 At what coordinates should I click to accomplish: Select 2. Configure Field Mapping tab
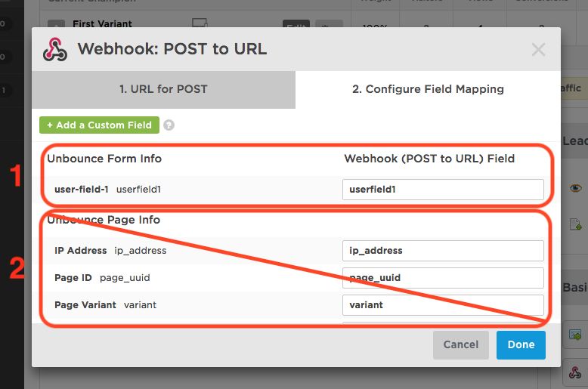coord(428,89)
